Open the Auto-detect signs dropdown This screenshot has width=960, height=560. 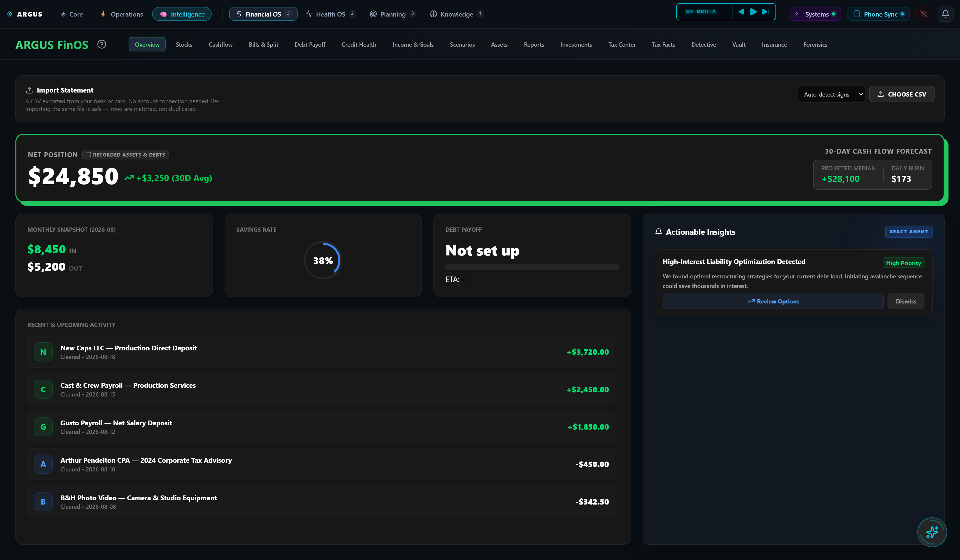(831, 94)
